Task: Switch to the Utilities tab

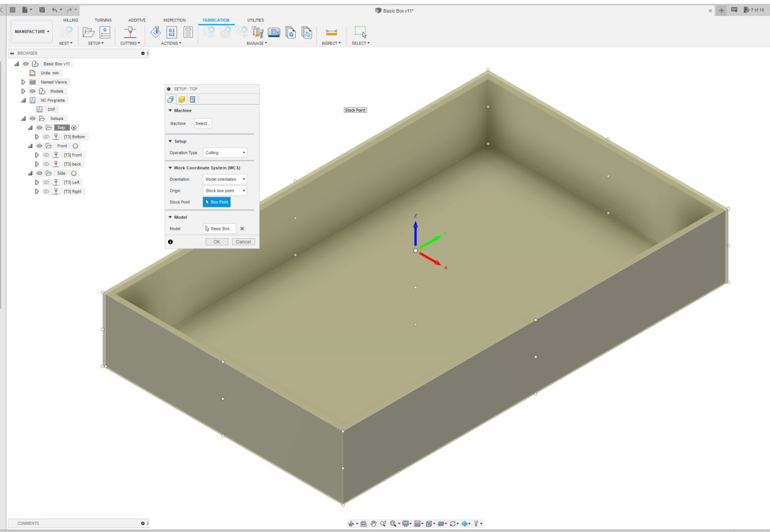Action: (255, 20)
